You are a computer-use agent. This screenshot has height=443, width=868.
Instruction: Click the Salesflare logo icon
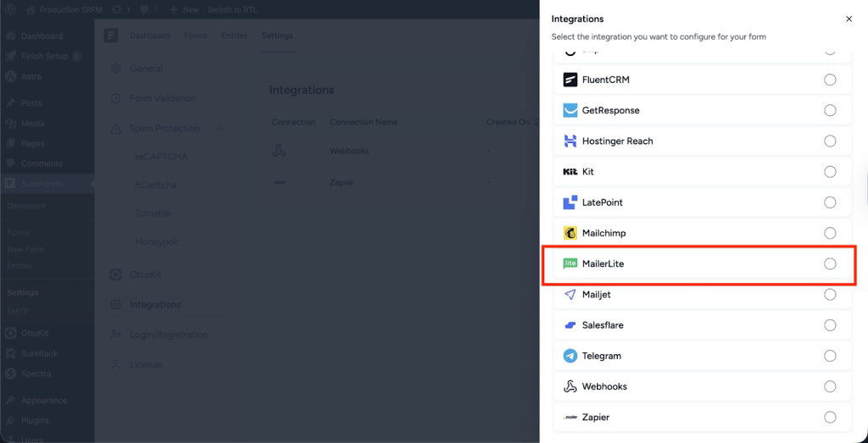[x=570, y=325]
